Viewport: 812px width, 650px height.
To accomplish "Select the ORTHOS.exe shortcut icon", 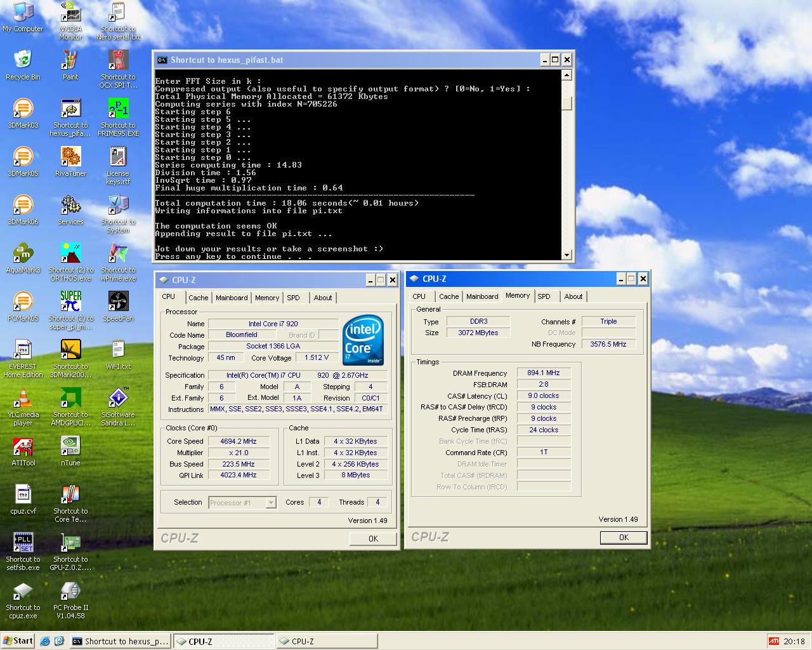I will pyautogui.click(x=70, y=262).
